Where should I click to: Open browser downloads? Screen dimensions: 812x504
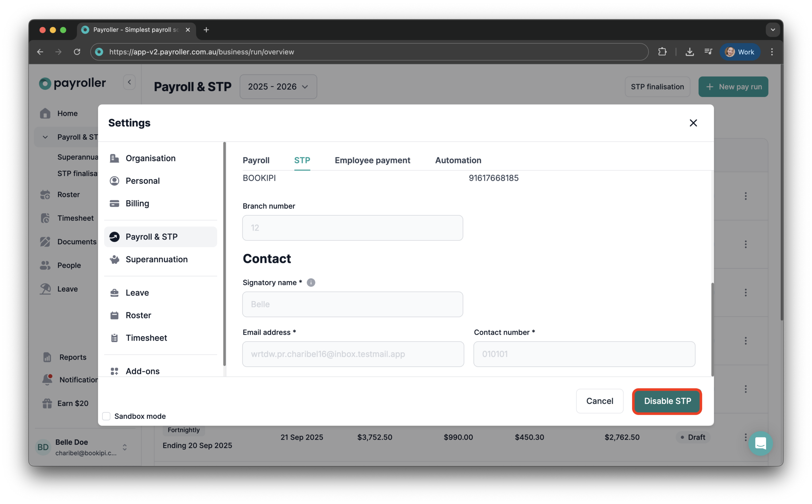coord(690,52)
